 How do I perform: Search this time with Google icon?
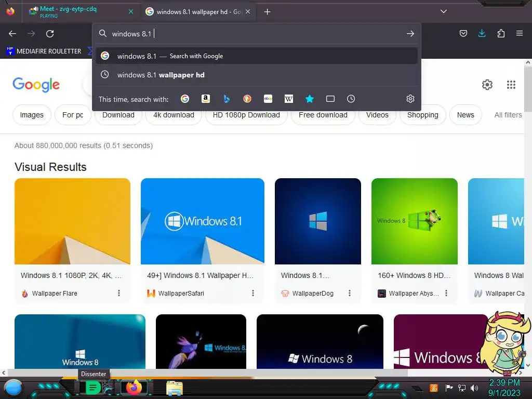coord(185,99)
